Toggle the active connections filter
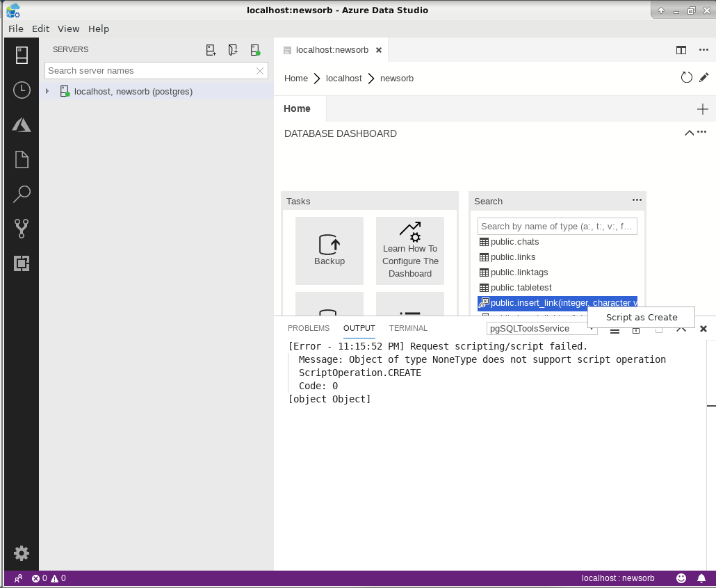The width and height of the screenshot is (716, 588). pos(255,49)
